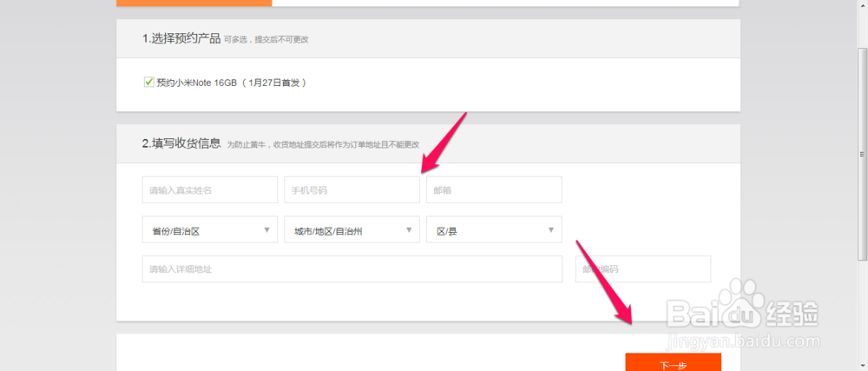Click the orange 下一步 button
The image size is (868, 371).
click(674, 362)
